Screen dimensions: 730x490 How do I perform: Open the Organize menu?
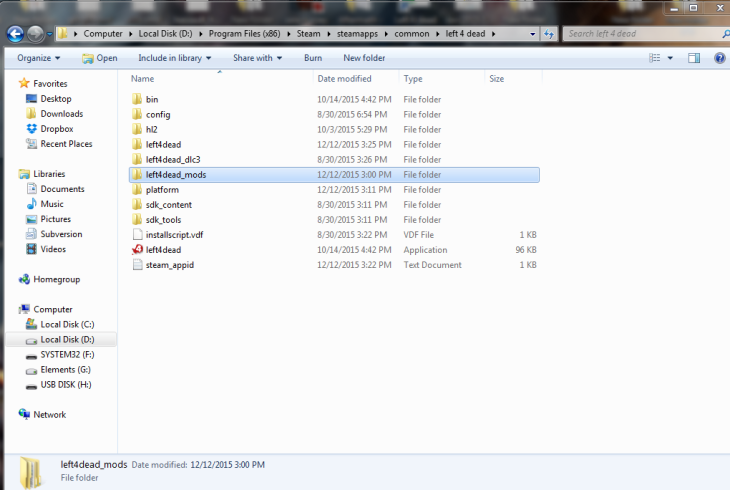pyautogui.click(x=39, y=58)
